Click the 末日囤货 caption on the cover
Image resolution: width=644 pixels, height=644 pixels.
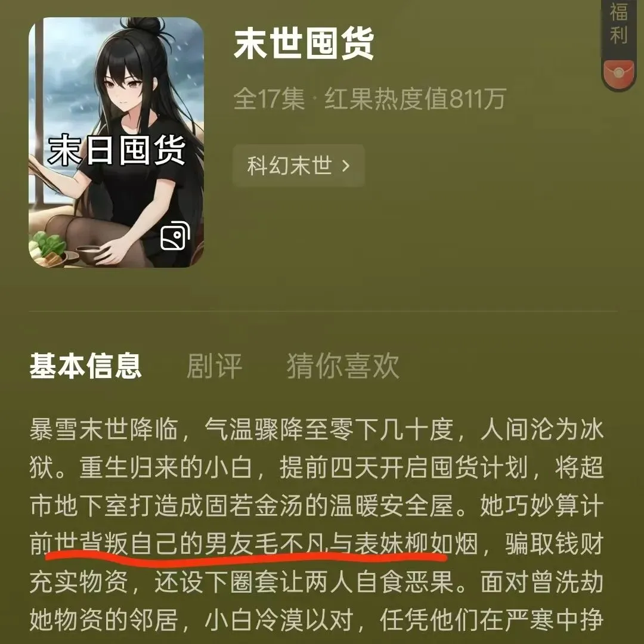point(116,150)
